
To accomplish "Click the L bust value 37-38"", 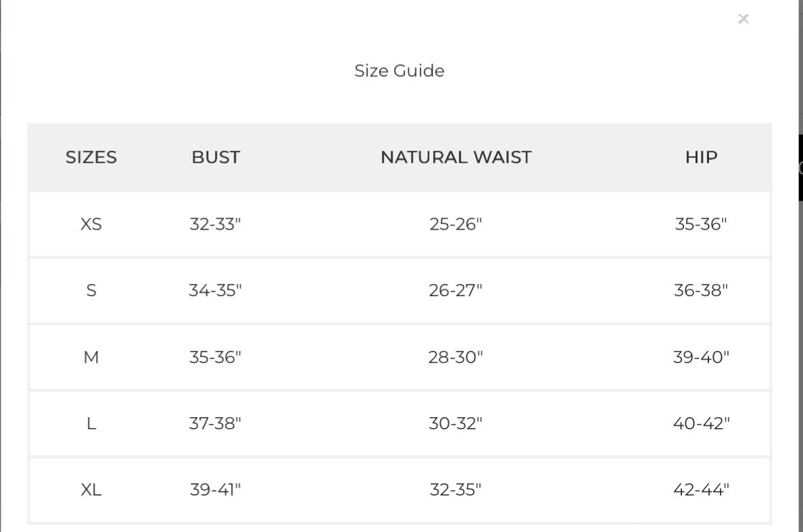I will tap(216, 424).
